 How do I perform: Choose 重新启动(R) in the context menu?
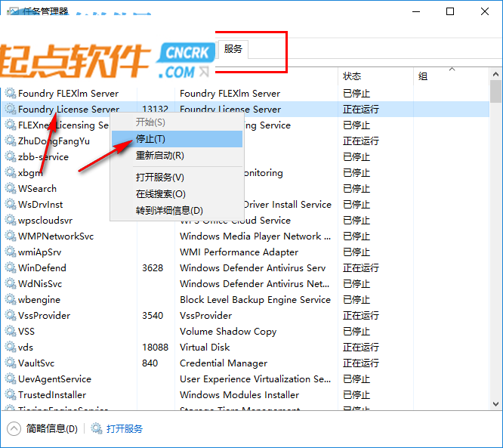click(x=177, y=156)
